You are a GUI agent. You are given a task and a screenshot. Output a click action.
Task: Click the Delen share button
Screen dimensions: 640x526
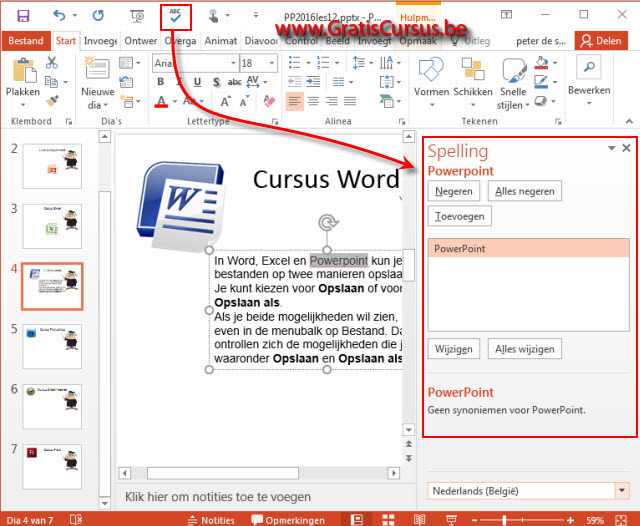pyautogui.click(x=601, y=41)
